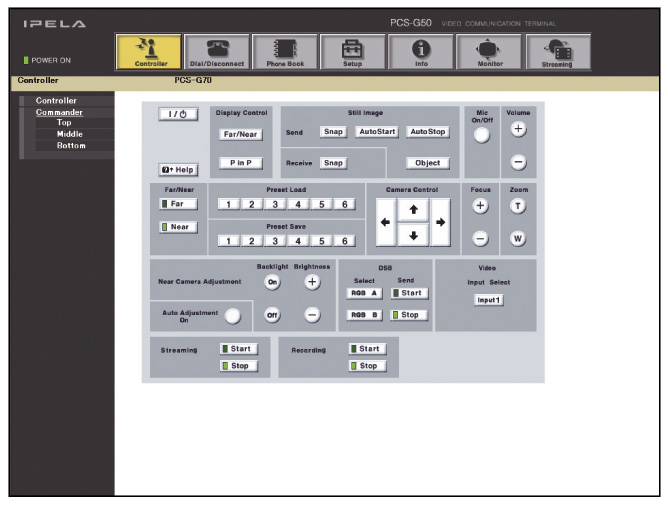Open the Phone Book icon
The height and width of the screenshot is (505, 668).
pyautogui.click(x=285, y=53)
